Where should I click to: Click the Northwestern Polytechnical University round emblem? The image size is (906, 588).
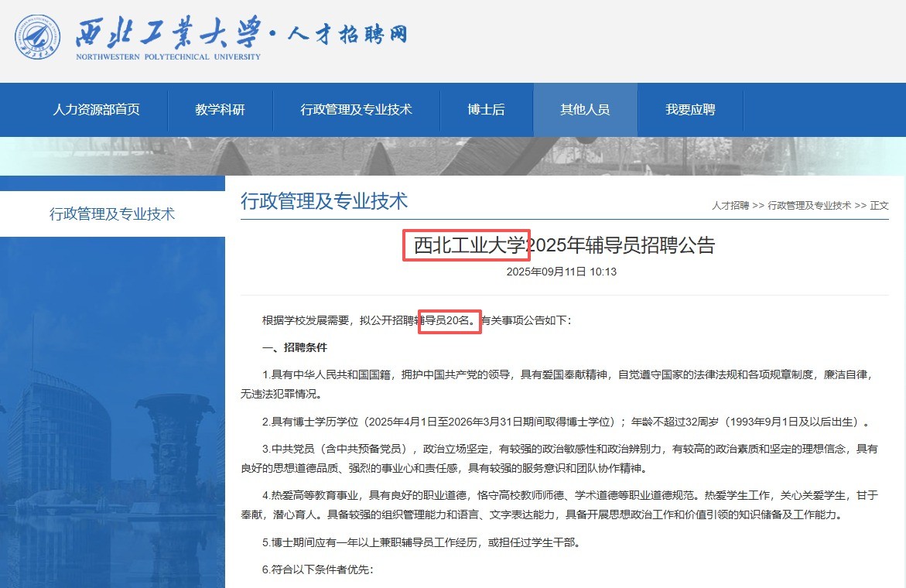point(38,37)
